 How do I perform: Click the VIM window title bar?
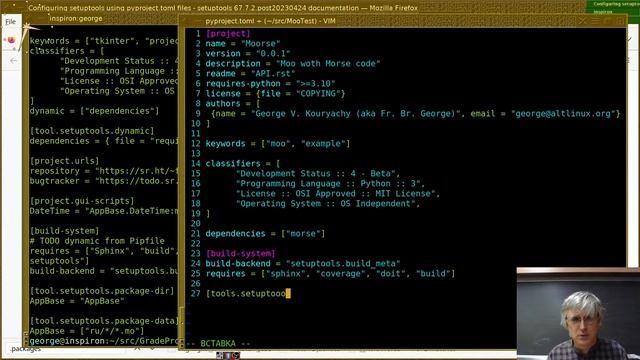click(x=402, y=21)
